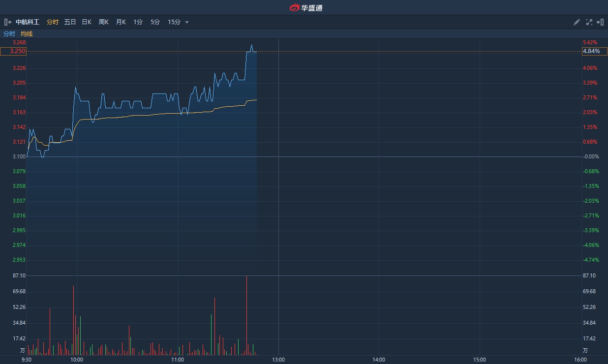Image resolution: width=608 pixels, height=364 pixels.
Task: Choose the 5分 five-minute interval
Action: click(155, 22)
